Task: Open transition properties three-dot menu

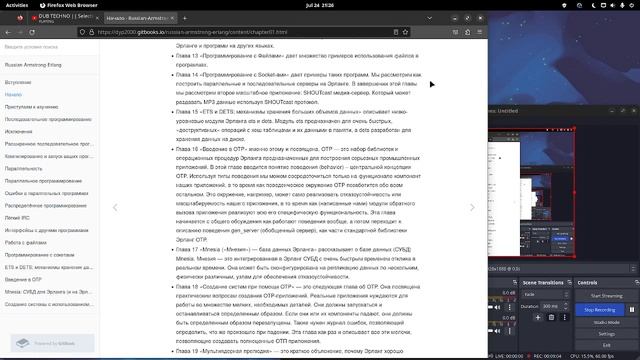Action: point(564,318)
